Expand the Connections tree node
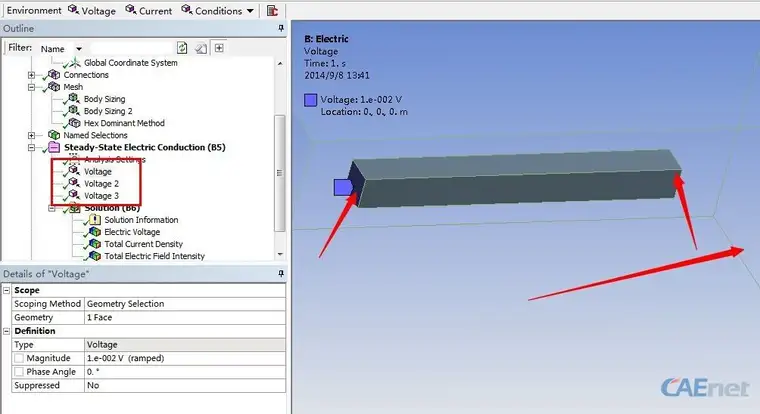760x414 pixels. coord(32,75)
